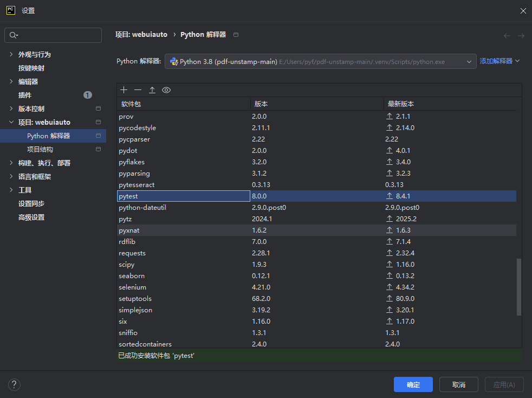The image size is (532, 398).
Task: Click the 添加解释器 link
Action: pos(496,61)
